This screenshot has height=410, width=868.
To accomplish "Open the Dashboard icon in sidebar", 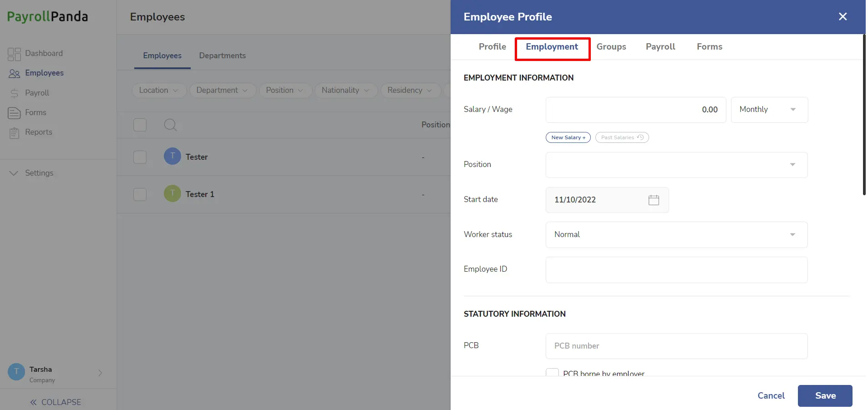I will [14, 54].
